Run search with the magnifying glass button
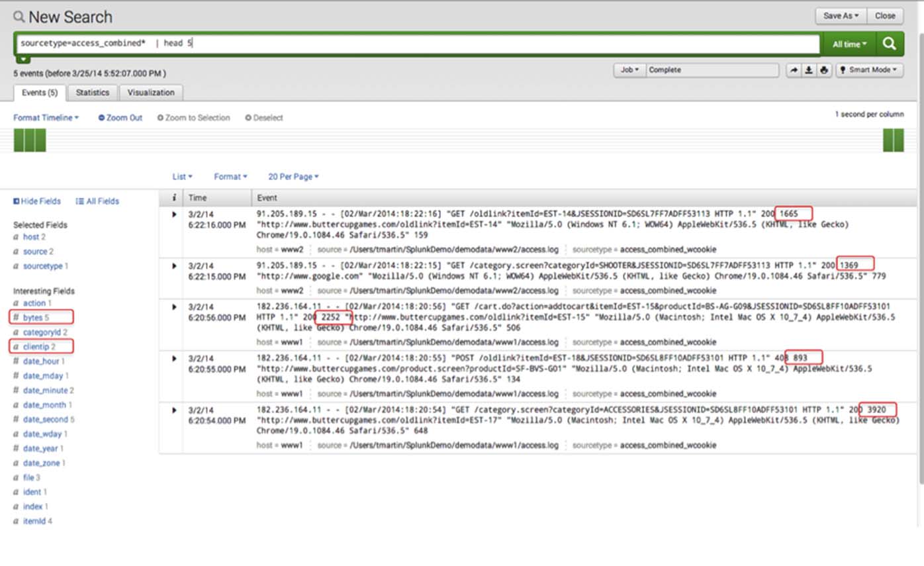924x566 pixels. [x=890, y=44]
